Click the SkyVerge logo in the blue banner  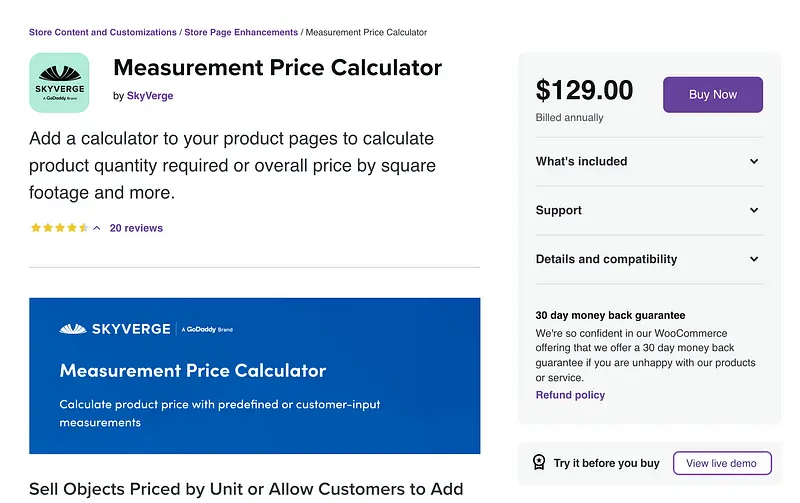coord(116,328)
